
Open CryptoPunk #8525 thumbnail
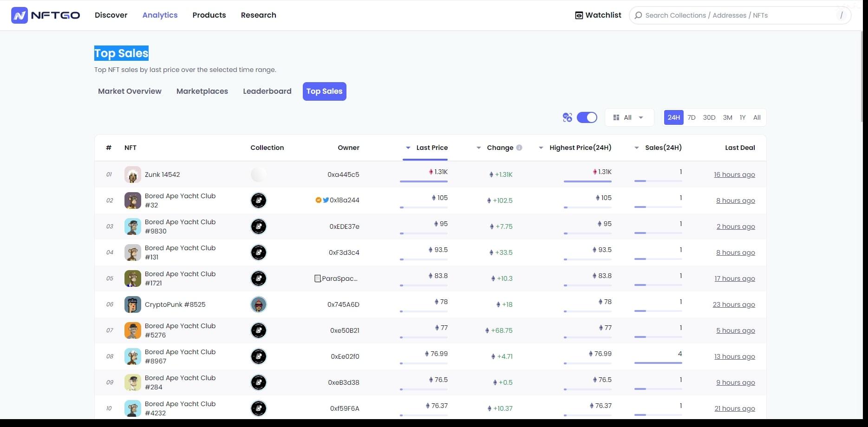pyautogui.click(x=132, y=304)
